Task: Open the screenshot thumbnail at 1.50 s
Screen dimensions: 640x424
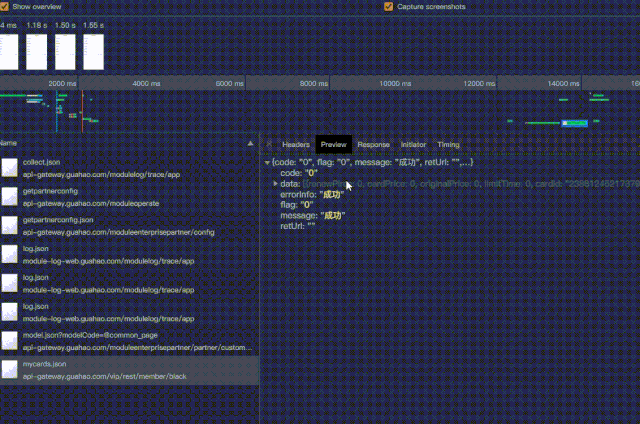Action: [x=65, y=52]
